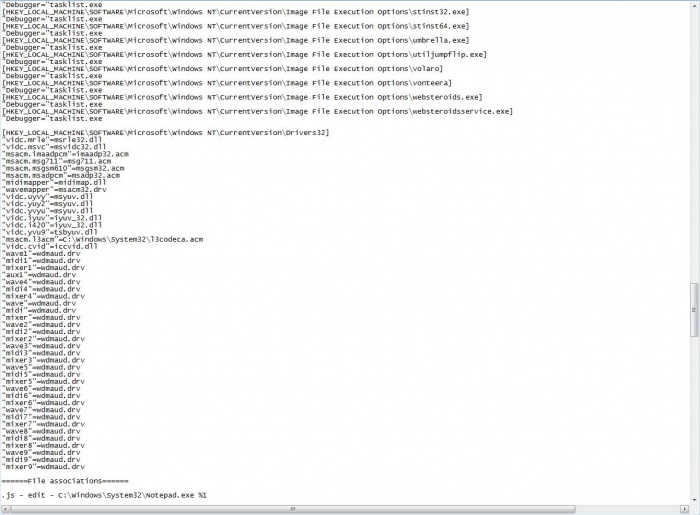Click the "msacm.msg711"=msg711.acm line

click(x=57, y=161)
